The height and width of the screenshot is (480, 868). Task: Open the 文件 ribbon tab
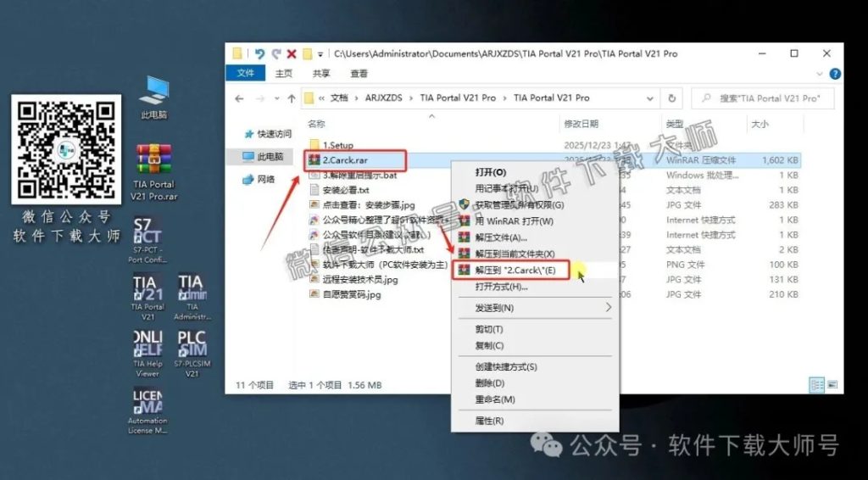pos(245,73)
